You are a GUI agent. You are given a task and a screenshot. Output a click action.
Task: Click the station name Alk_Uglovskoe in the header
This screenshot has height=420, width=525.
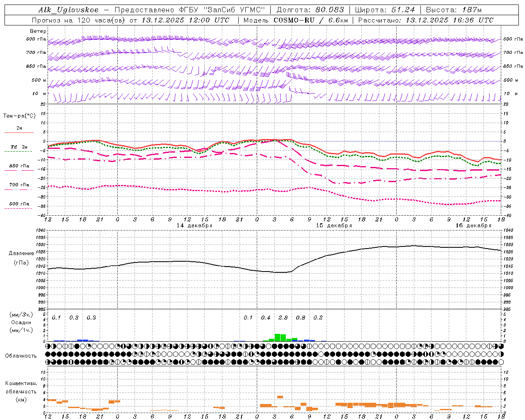coord(68,10)
